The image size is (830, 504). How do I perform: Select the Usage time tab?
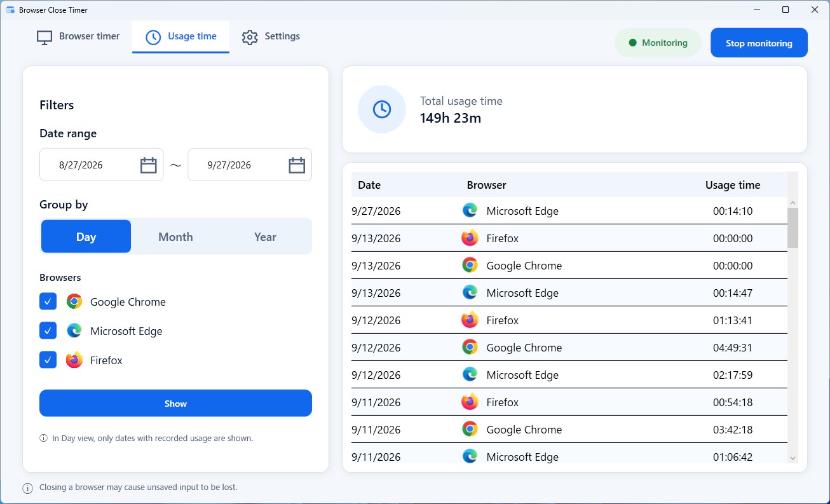[181, 37]
